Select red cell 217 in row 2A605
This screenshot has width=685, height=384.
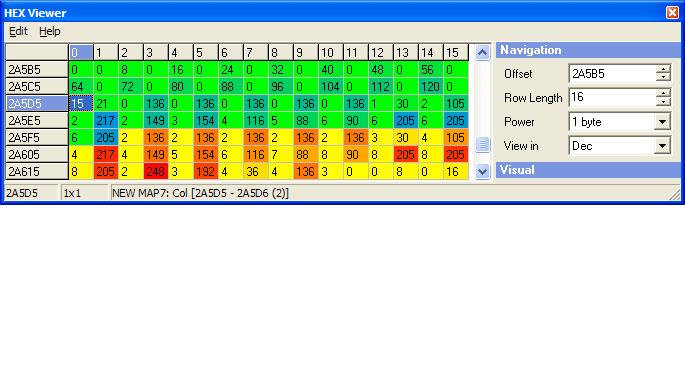pyautogui.click(x=106, y=155)
